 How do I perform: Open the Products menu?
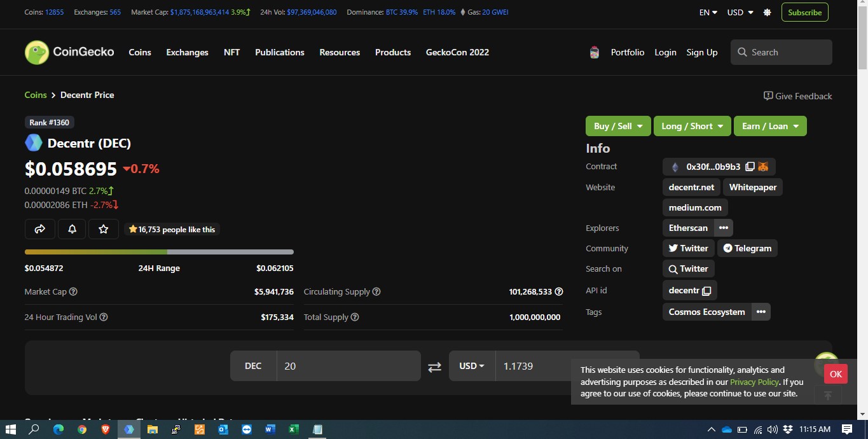[393, 52]
